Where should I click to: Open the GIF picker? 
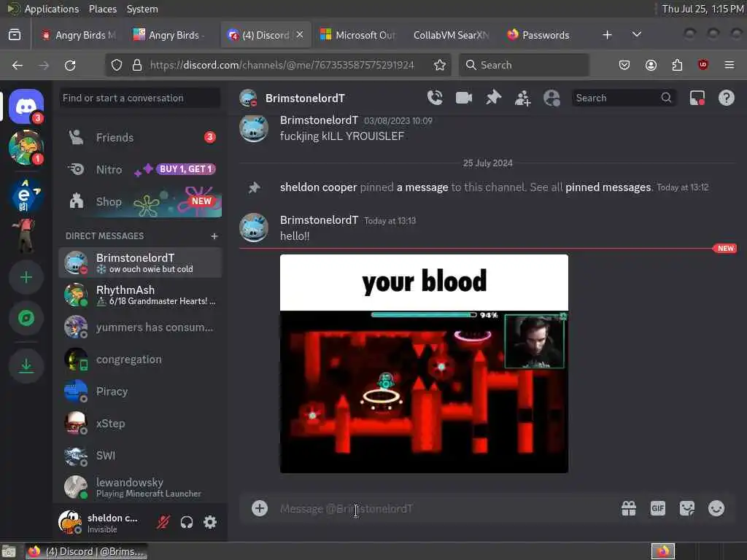(x=658, y=508)
